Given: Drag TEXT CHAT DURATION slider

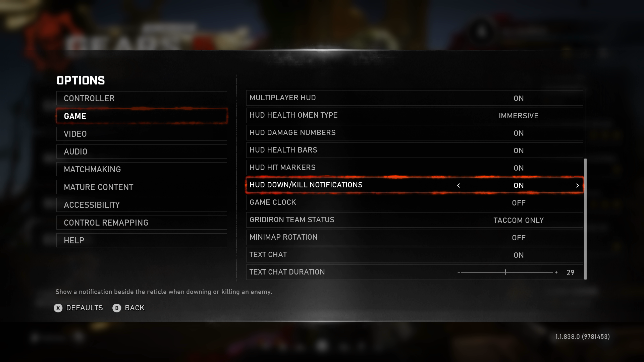Looking at the screenshot, I should click(506, 272).
